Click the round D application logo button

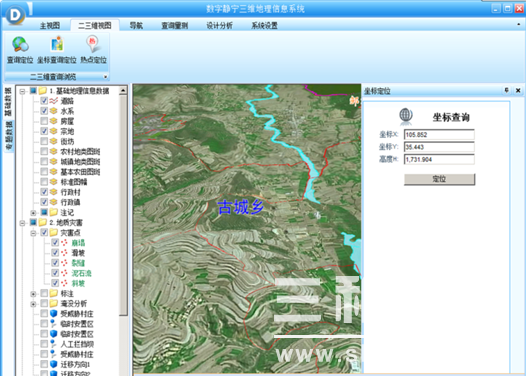[15, 14]
